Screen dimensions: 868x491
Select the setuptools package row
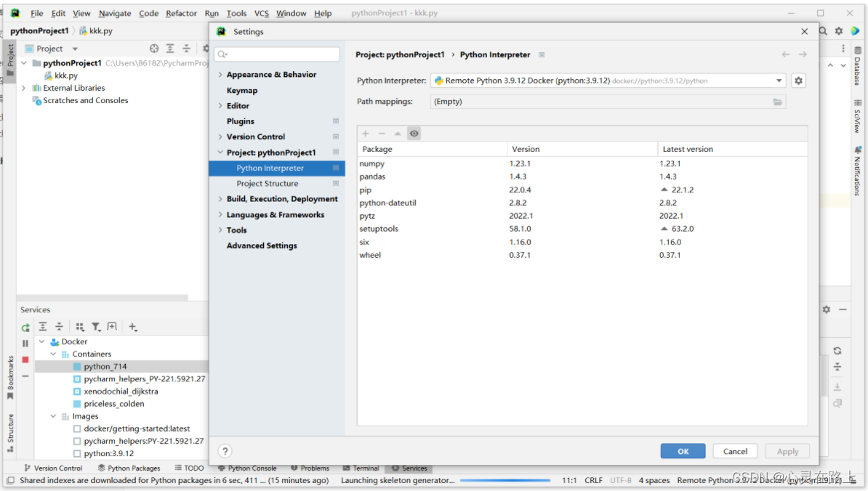tap(582, 229)
